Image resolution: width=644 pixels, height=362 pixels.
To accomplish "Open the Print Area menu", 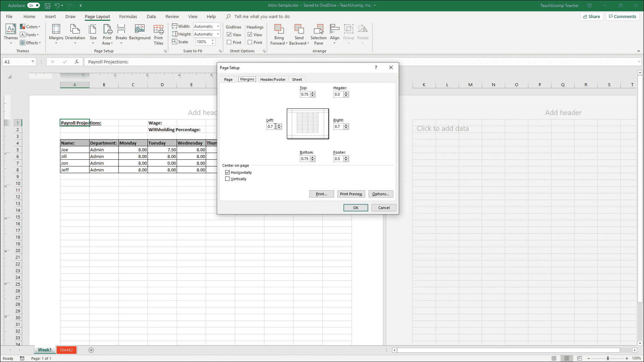I will [107, 34].
